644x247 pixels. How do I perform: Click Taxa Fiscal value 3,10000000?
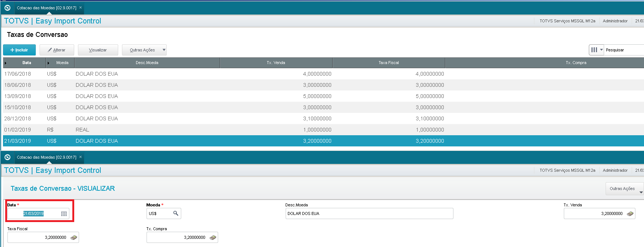point(430,118)
